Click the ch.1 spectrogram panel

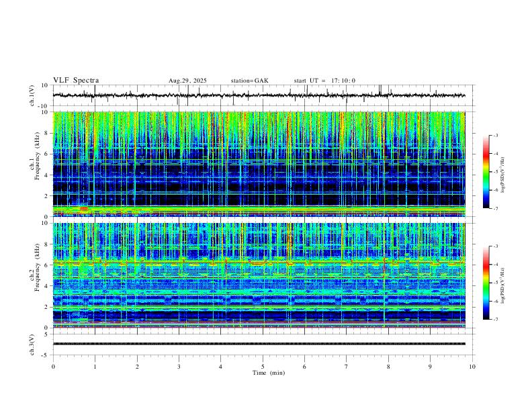(259, 164)
